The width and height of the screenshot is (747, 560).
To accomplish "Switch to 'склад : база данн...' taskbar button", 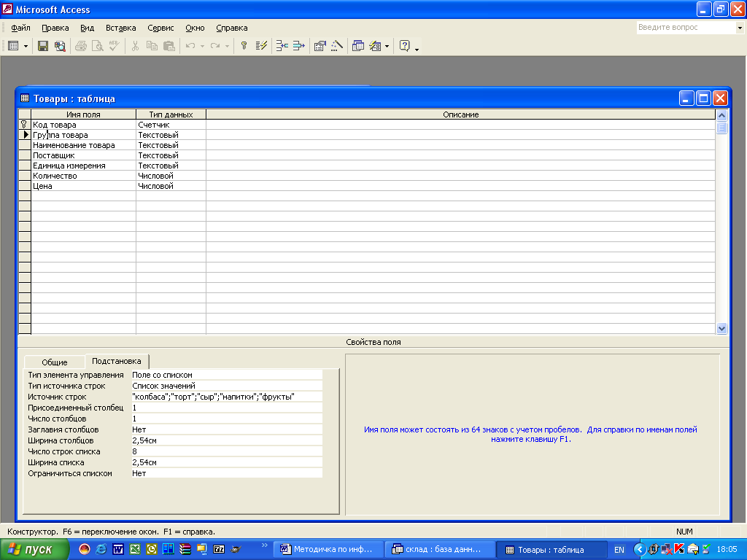I will 440,550.
